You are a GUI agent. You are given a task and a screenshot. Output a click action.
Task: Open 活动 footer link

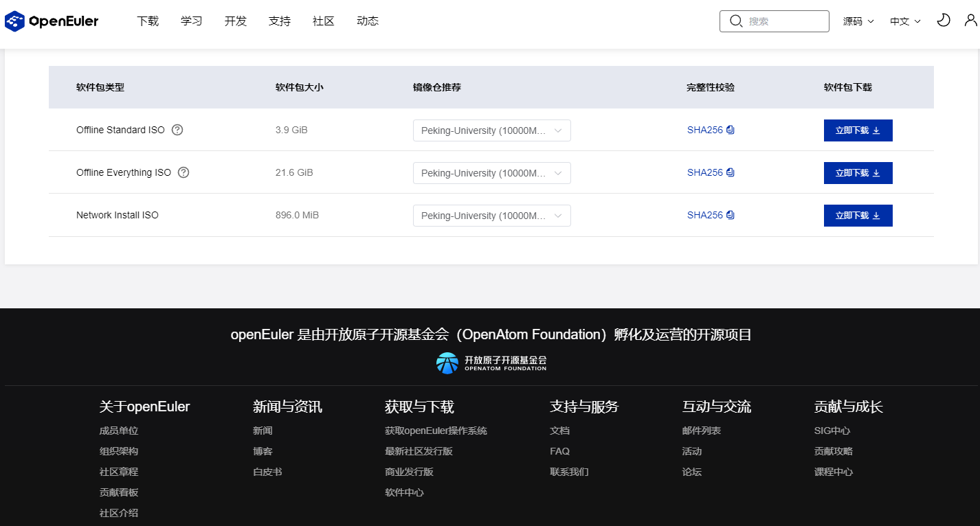(692, 451)
